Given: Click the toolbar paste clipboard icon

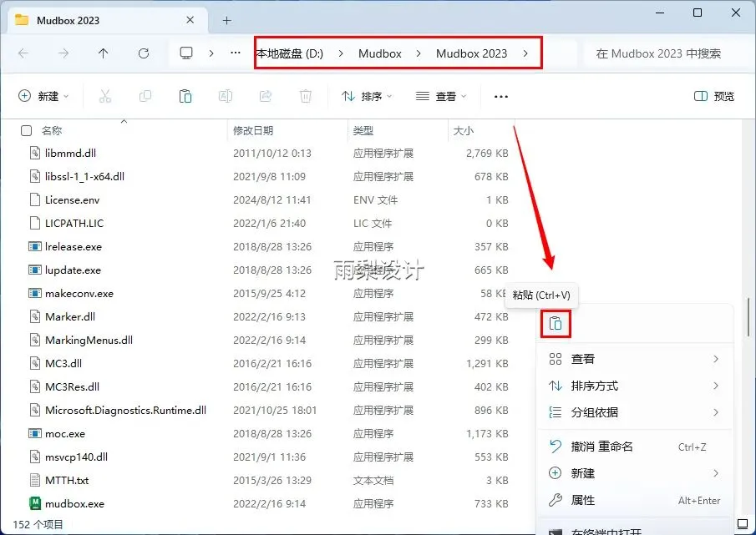Looking at the screenshot, I should tap(185, 96).
